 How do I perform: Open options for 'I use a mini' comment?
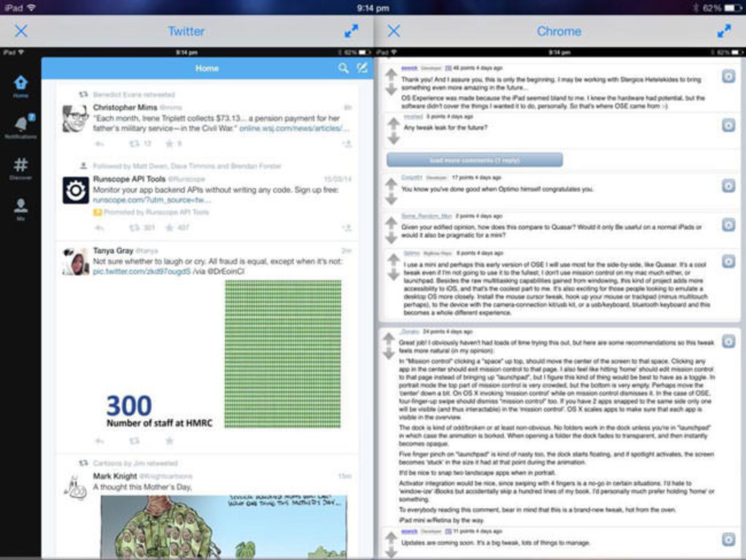(x=729, y=262)
